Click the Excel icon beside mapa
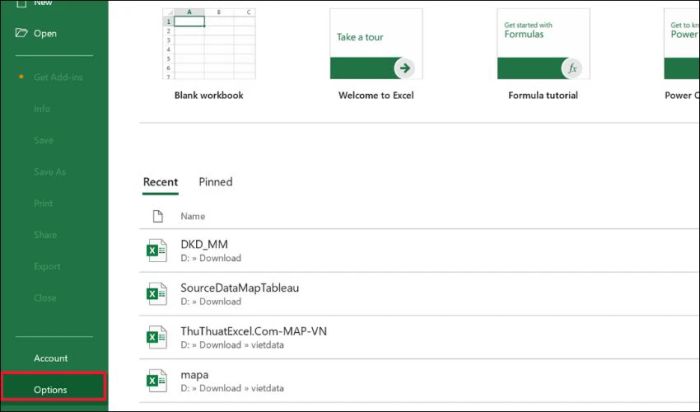This screenshot has height=412, width=700. point(157,380)
